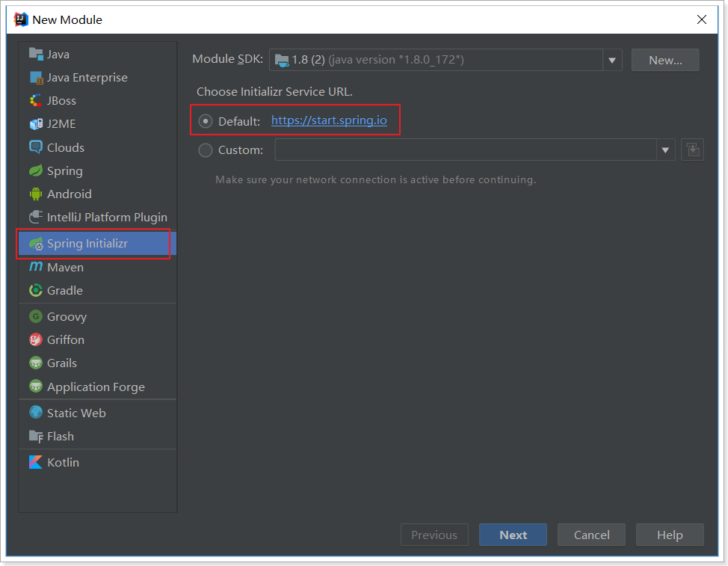Screen dimensions: 728x566
Task: Select the Grails module icon
Action: (x=36, y=363)
